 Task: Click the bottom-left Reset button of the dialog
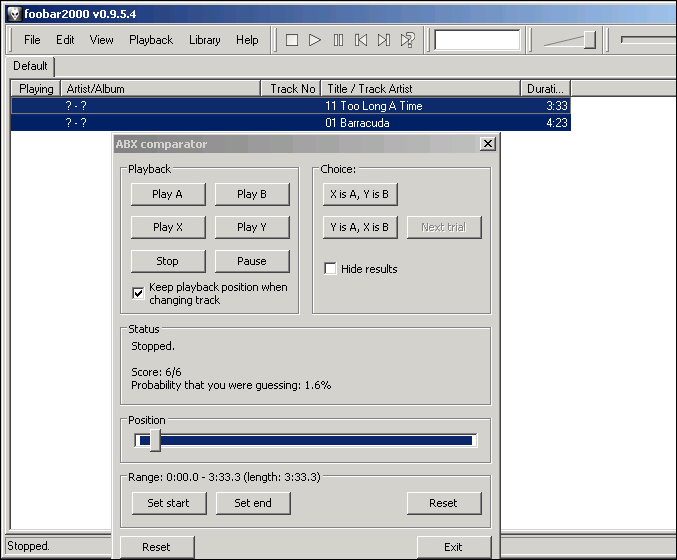tap(157, 547)
